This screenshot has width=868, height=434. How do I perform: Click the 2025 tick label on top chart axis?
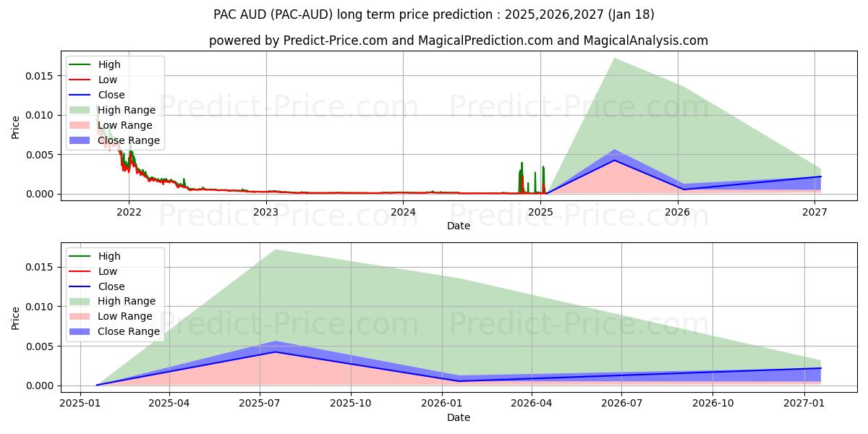pos(540,212)
